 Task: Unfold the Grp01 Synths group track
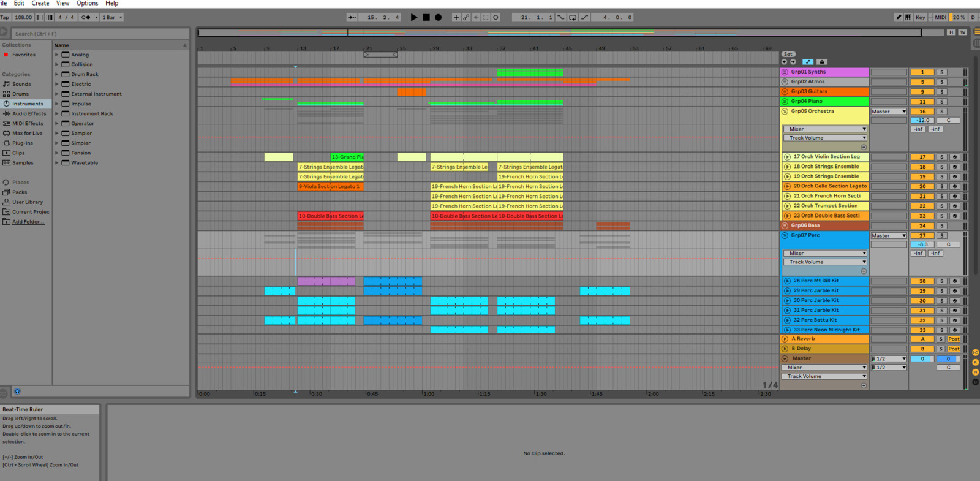click(785, 72)
